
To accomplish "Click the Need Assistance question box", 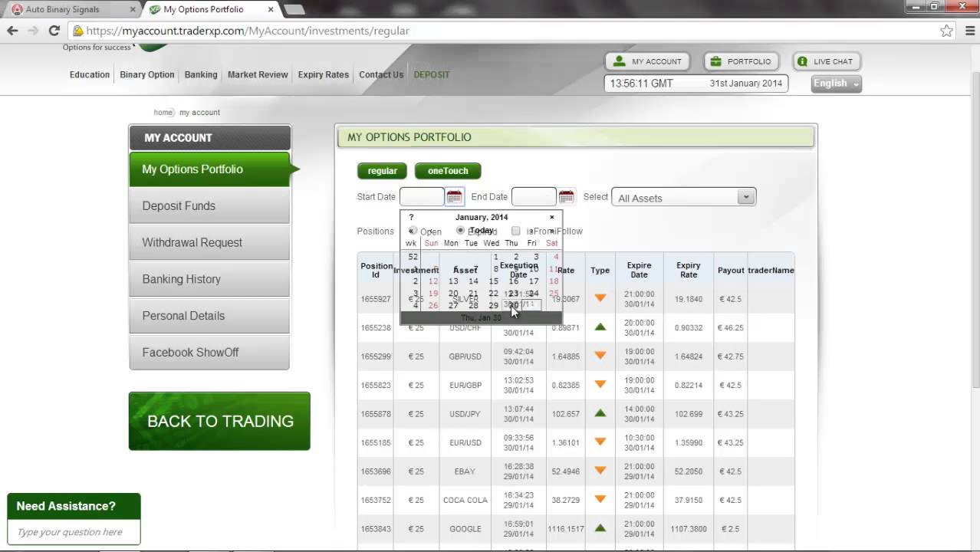I will pos(74,532).
